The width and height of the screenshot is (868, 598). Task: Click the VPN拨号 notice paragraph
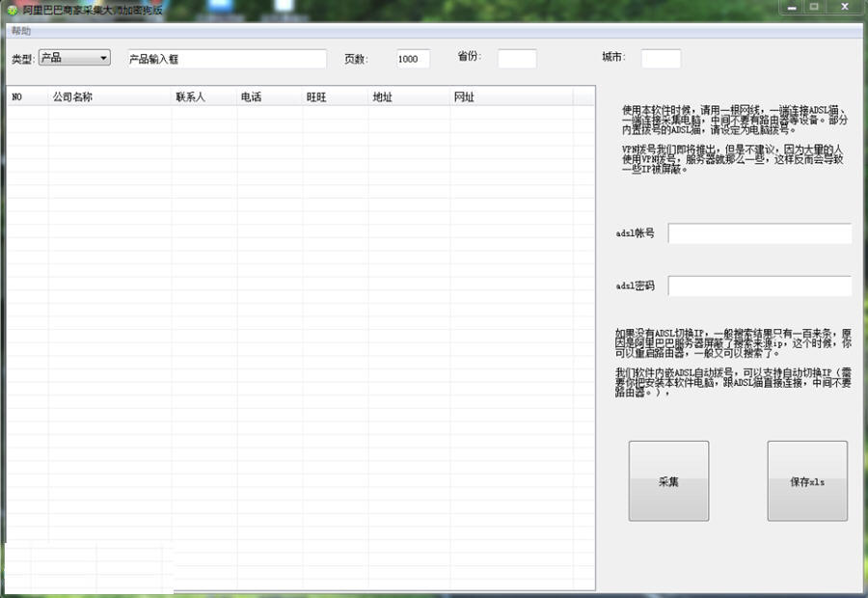pyautogui.click(x=732, y=159)
